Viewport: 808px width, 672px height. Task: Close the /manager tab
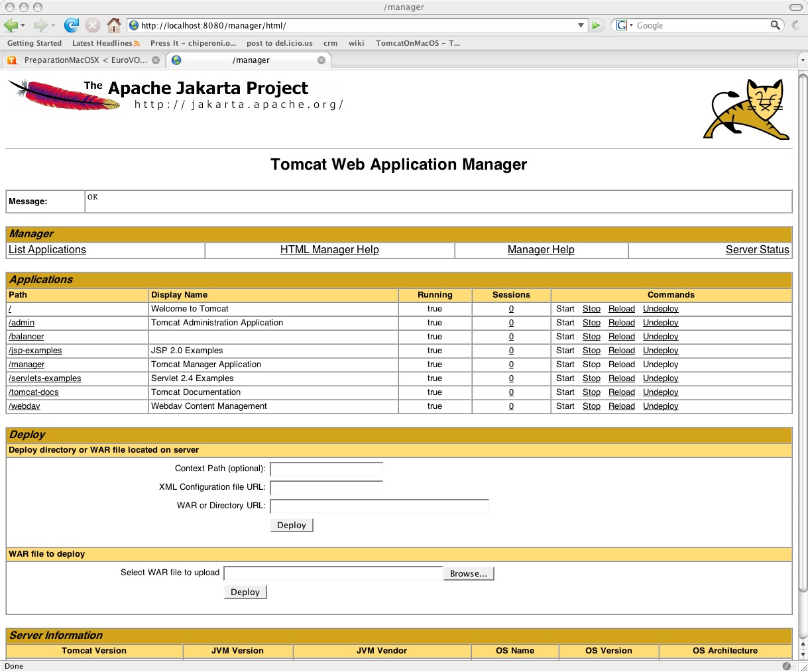[321, 60]
